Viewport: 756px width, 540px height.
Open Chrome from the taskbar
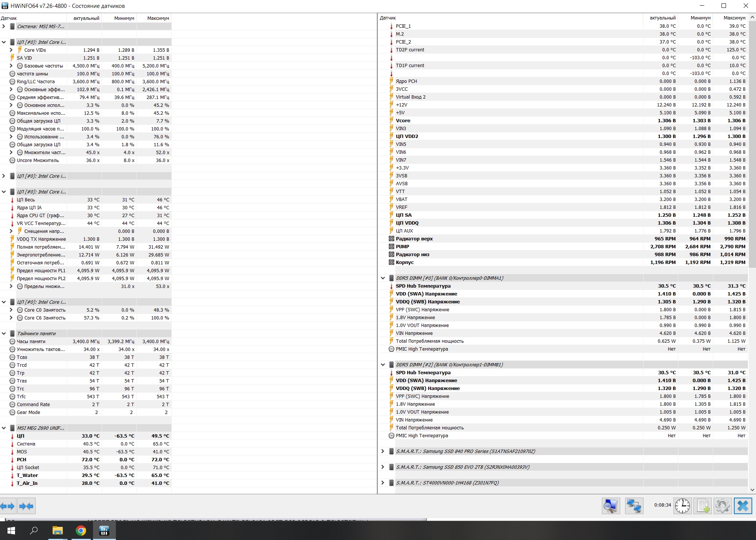coord(81,530)
